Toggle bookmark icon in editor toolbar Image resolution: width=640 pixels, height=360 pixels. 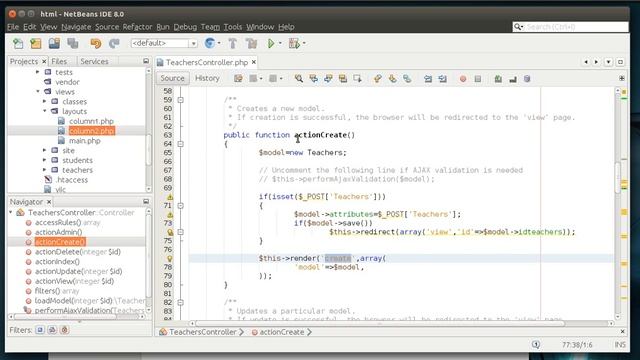click(x=407, y=78)
